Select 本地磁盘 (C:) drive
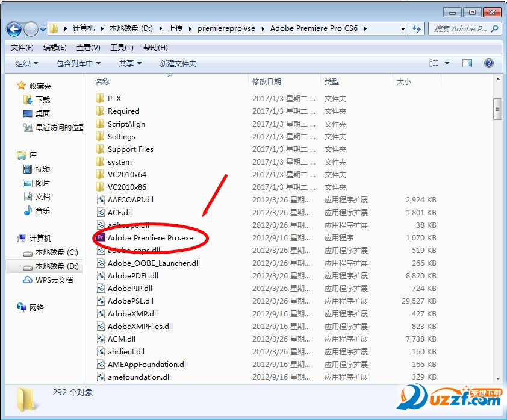Screen dimensions: 507x420 (51, 252)
